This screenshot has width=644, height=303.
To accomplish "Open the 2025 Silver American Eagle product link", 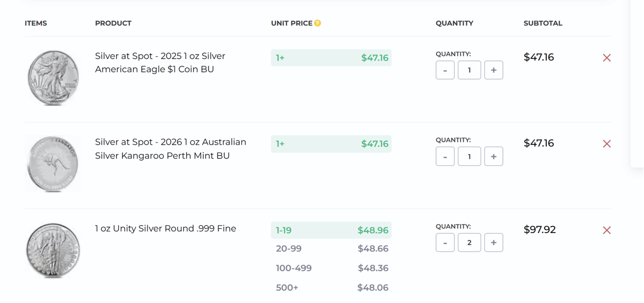I will (x=160, y=63).
